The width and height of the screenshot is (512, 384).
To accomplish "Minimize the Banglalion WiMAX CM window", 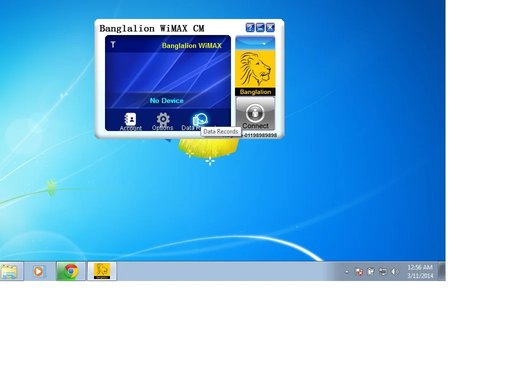I will tap(260, 28).
